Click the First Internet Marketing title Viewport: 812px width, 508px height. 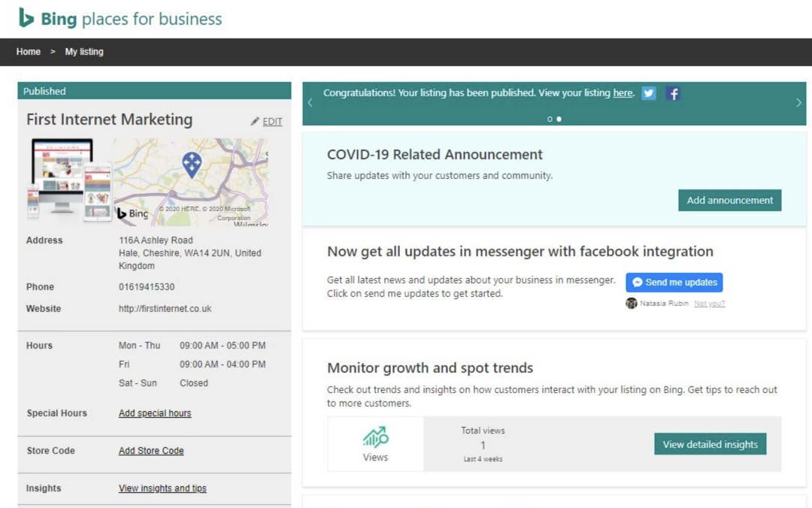(109, 119)
